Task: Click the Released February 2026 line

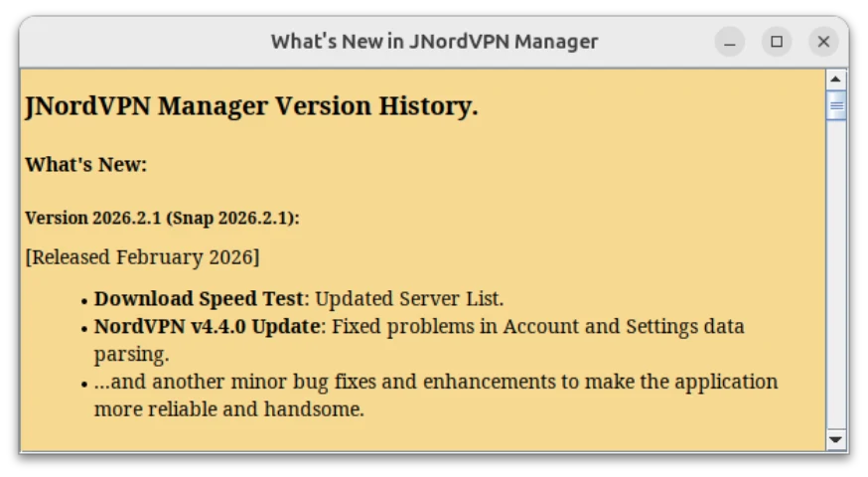Action: 142,257
